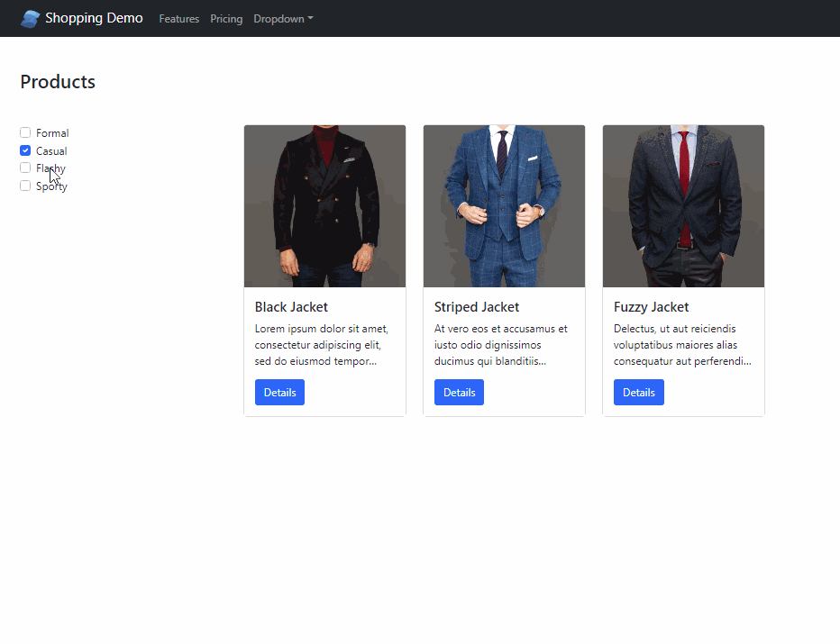Image resolution: width=840 pixels, height=644 pixels.
Task: Click the Fuzzy Jacket card title
Action: 652,307
